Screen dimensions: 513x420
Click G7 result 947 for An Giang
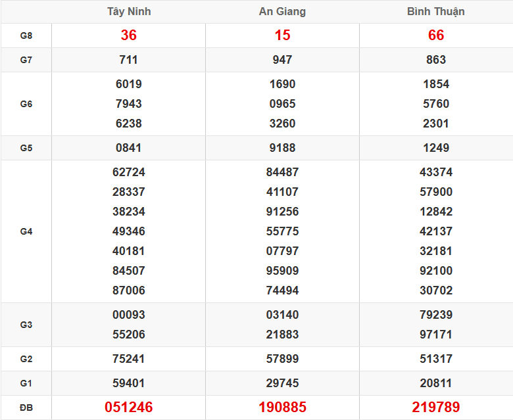[282, 60]
